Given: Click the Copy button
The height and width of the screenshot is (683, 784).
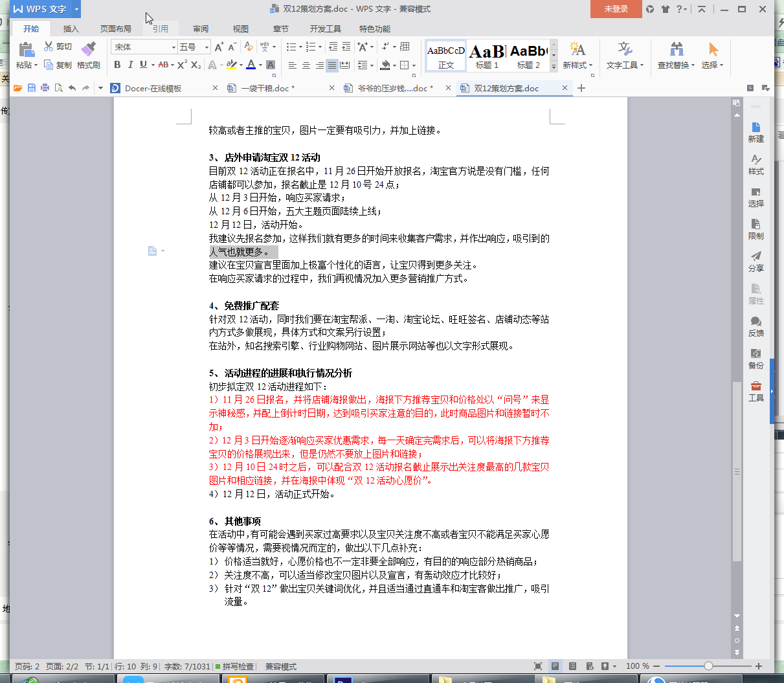Looking at the screenshot, I should pyautogui.click(x=58, y=65).
